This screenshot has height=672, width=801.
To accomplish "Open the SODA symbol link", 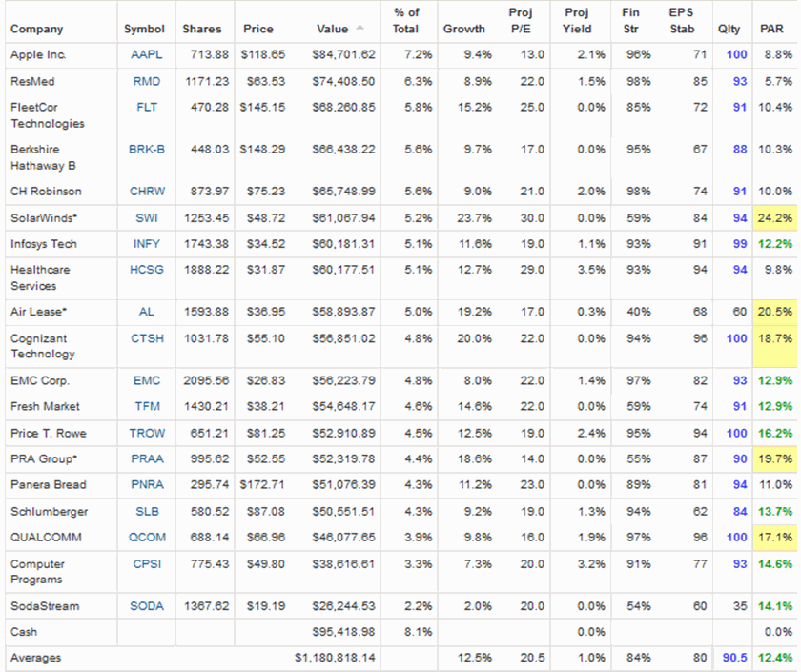I will [x=147, y=606].
